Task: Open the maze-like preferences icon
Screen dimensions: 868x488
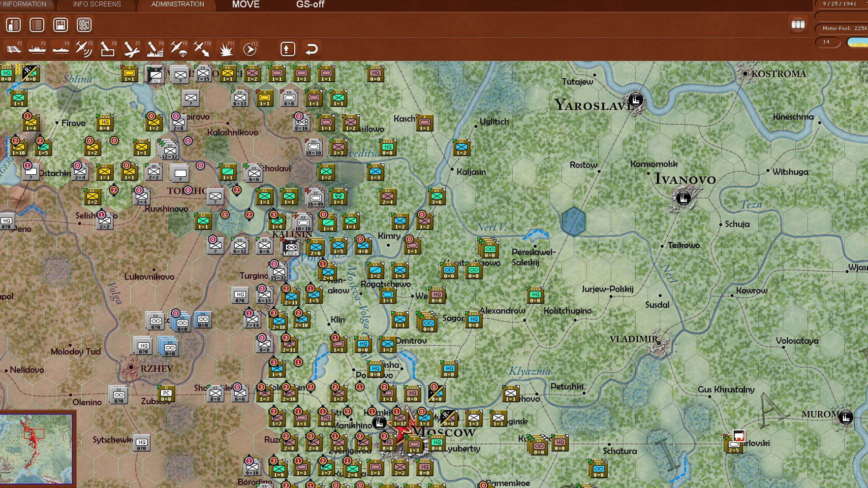Action: 84,25
